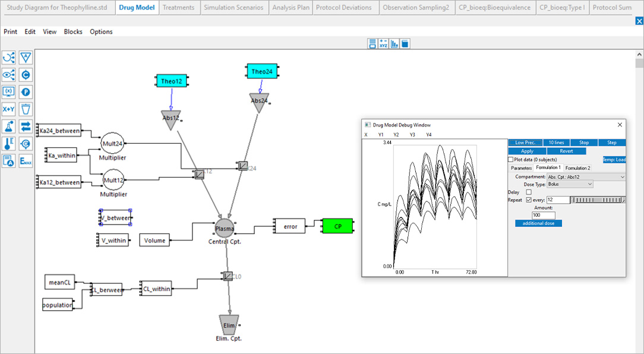This screenshot has width=644, height=354.
Task: Click the Step button
Action: pyautogui.click(x=612, y=143)
